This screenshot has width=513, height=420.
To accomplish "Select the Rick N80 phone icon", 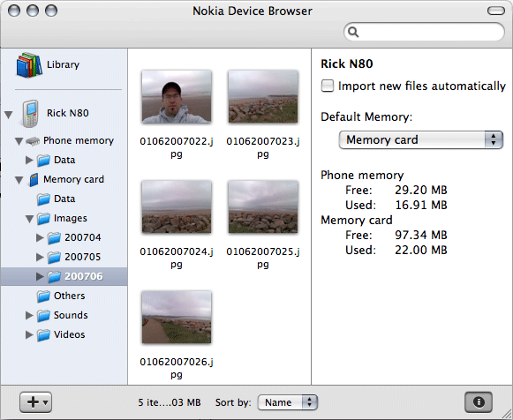I will click(30, 114).
